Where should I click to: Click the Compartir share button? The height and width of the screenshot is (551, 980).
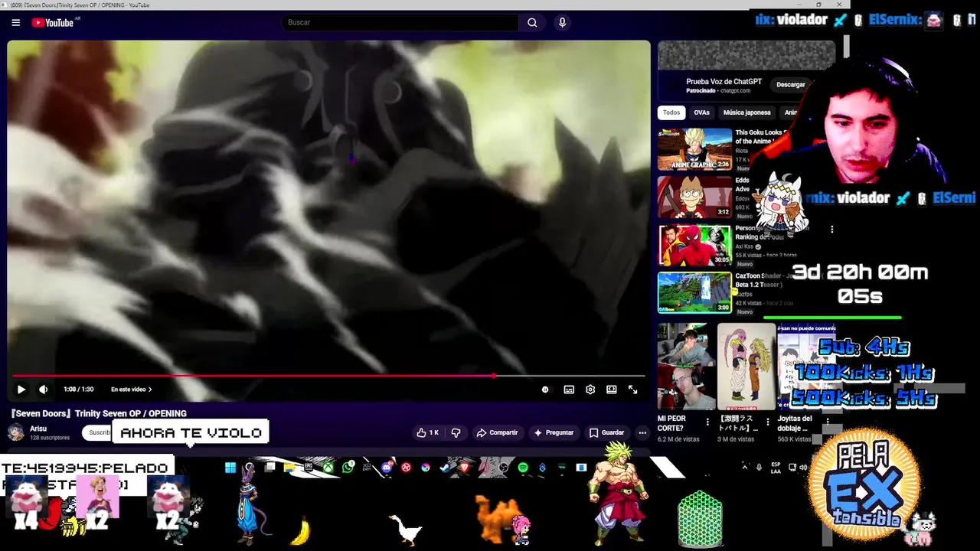[497, 432]
